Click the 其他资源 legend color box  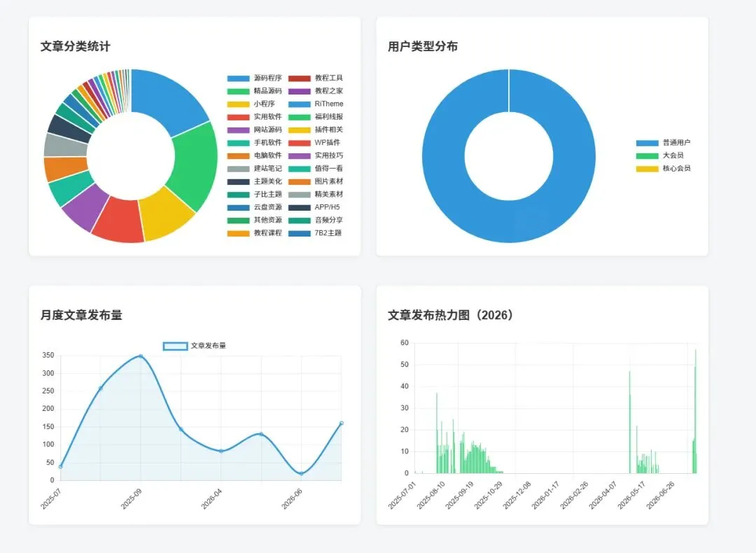click(238, 220)
